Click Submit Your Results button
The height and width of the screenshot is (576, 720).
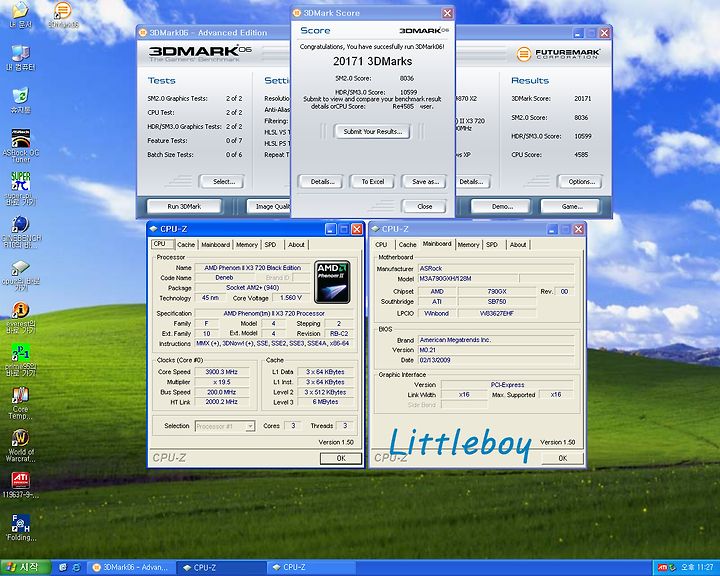click(372, 132)
